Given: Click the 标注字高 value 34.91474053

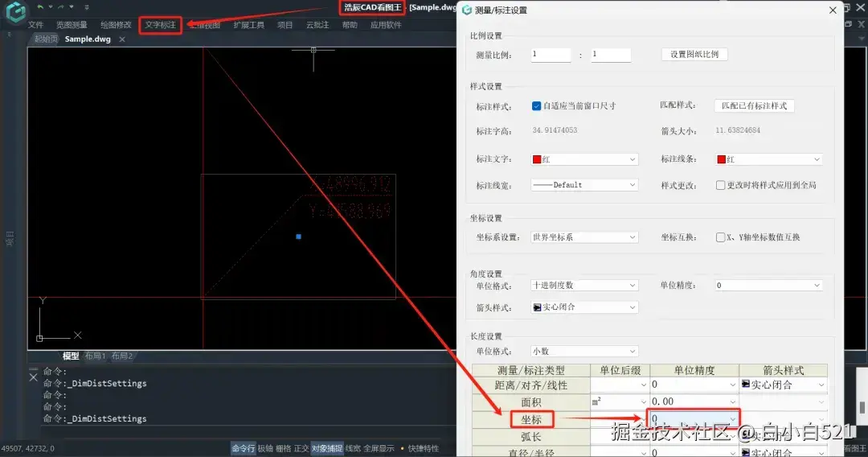Looking at the screenshot, I should click(555, 130).
